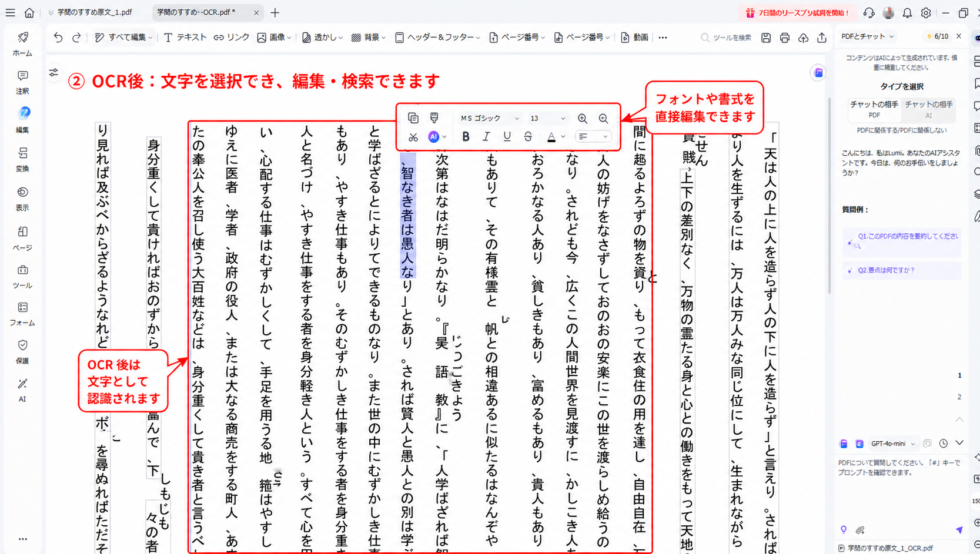The width and height of the screenshot is (980, 554).
Task: Select チャットの相手 PDF chat type
Action: 874,109
